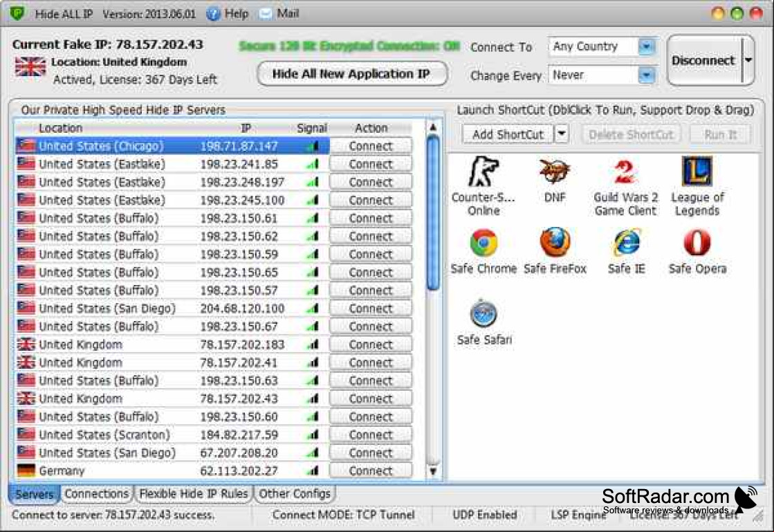Click the Hide ALL IP shield logo
This screenshot has height=532, width=774.
(18, 13)
